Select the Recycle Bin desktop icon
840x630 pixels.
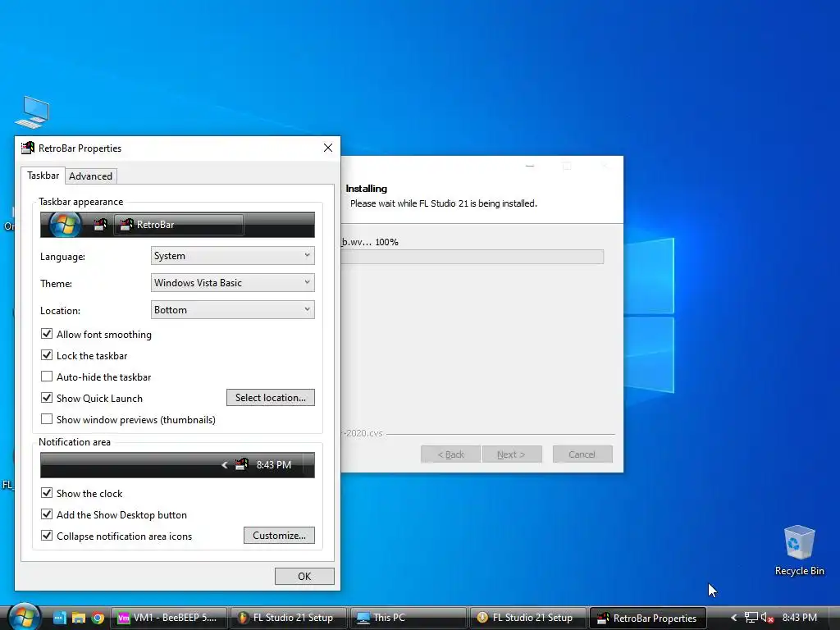point(799,550)
